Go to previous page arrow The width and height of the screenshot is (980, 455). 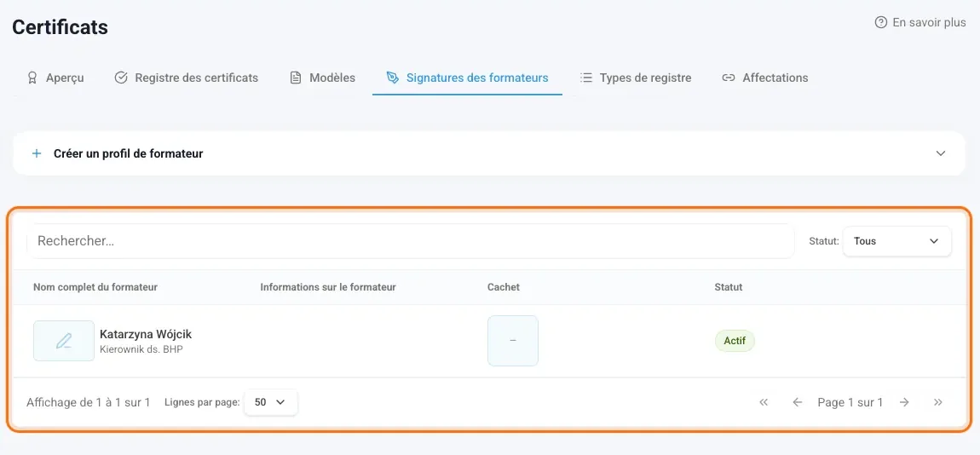(797, 402)
